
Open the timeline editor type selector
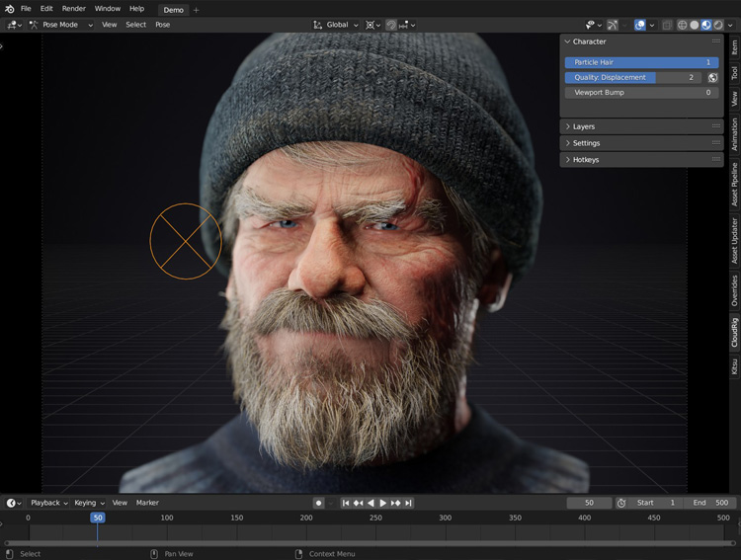[13, 503]
